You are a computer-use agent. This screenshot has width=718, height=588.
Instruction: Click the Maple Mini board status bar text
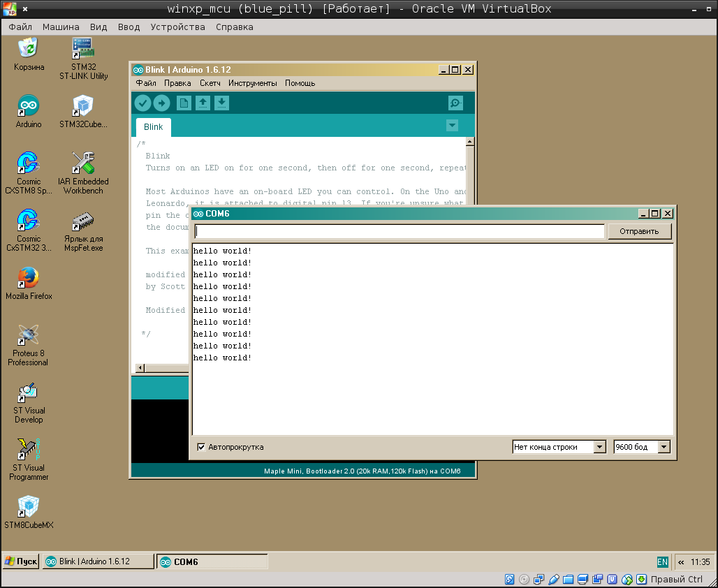click(x=362, y=471)
